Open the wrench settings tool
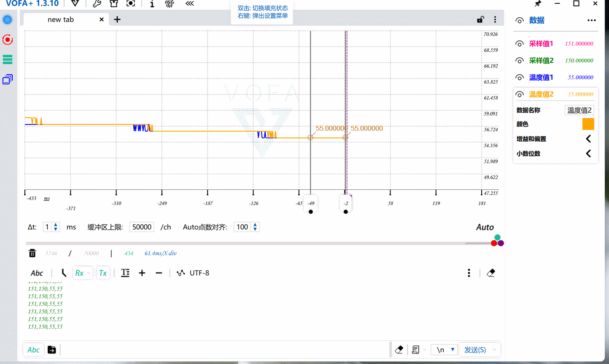 (x=97, y=3)
